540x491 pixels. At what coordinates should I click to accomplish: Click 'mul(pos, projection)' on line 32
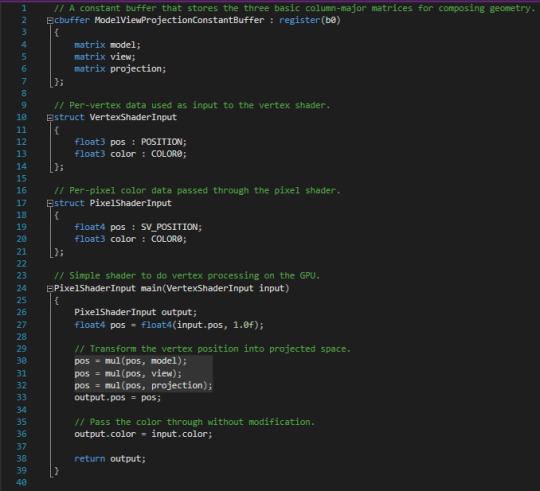(156, 385)
